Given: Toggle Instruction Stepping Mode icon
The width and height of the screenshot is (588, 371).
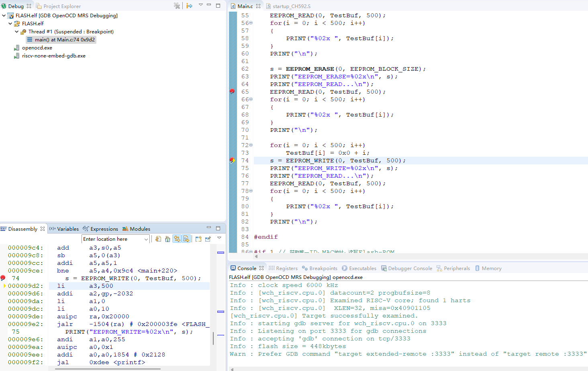Looking at the screenshot, I should pos(189,6).
